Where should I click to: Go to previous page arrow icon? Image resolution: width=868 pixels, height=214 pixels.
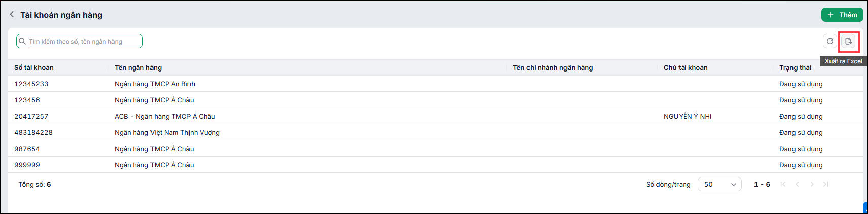pyautogui.click(x=797, y=184)
